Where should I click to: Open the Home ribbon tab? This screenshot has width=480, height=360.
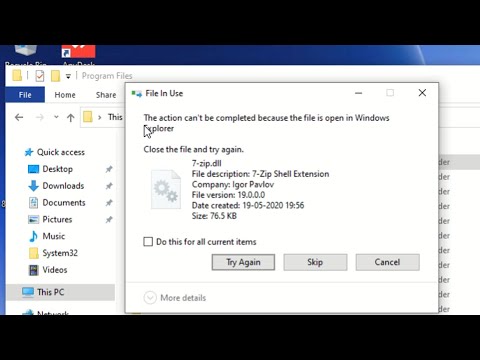pyautogui.click(x=65, y=95)
